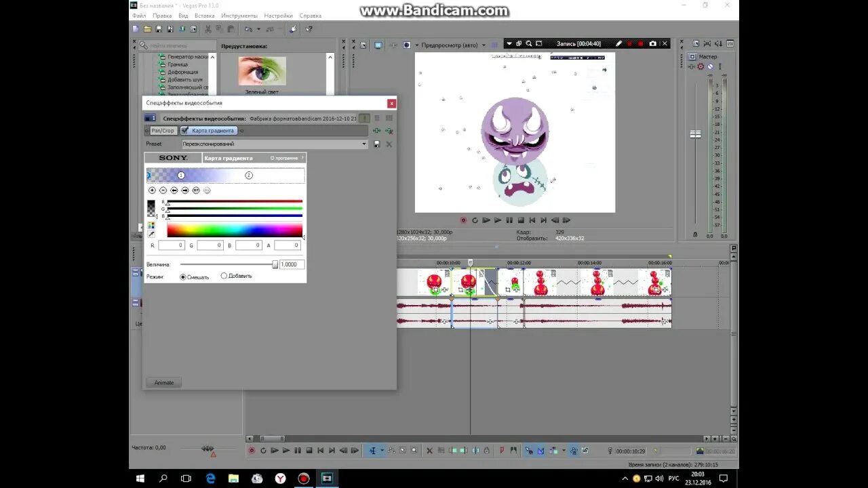Toggle the timeline Enable snapping icon

click(x=529, y=450)
